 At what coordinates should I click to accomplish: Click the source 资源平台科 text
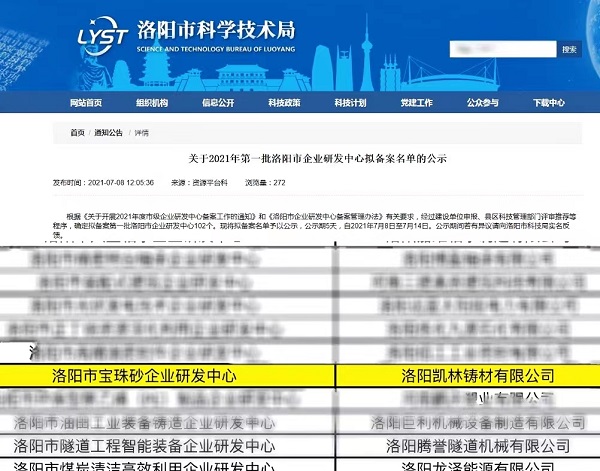[x=199, y=183]
